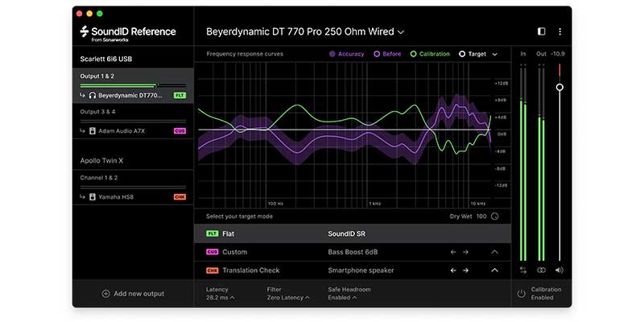Toggle the Calibration curve visibility
This screenshot has width=644, height=322.
click(430, 54)
